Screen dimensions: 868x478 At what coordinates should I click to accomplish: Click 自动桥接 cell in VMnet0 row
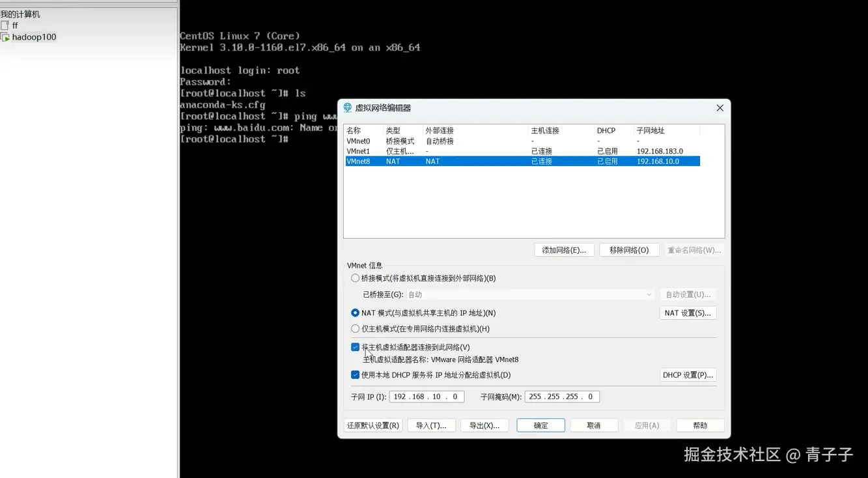click(440, 141)
